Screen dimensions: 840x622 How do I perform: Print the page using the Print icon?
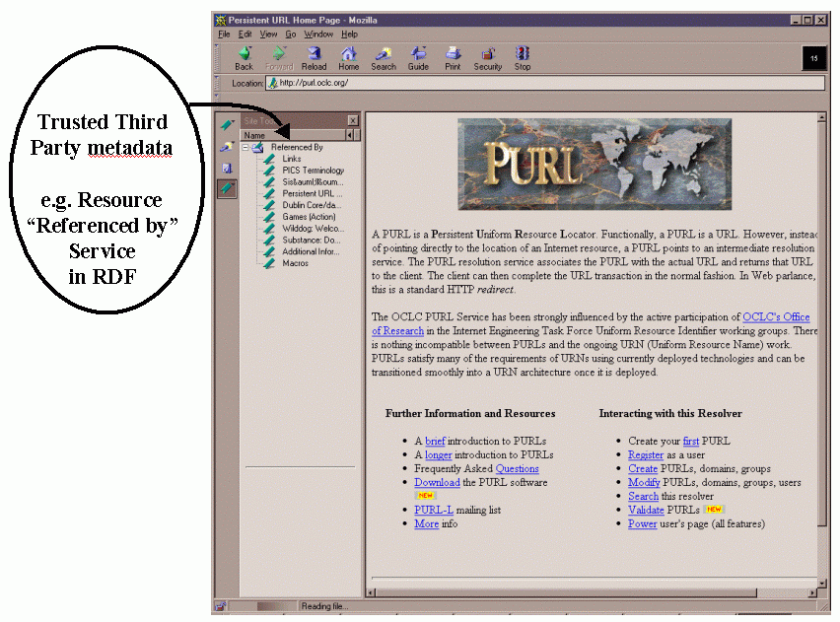coord(452,57)
